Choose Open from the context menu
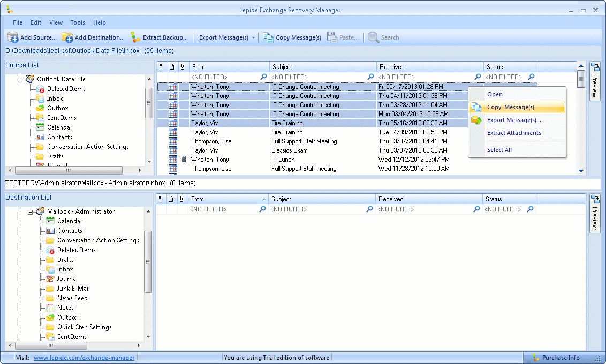This screenshot has height=364, width=606. point(518,94)
